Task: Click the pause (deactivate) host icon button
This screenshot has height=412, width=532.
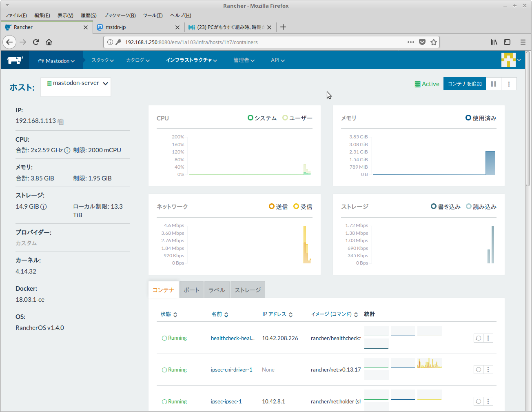Action: coord(493,84)
